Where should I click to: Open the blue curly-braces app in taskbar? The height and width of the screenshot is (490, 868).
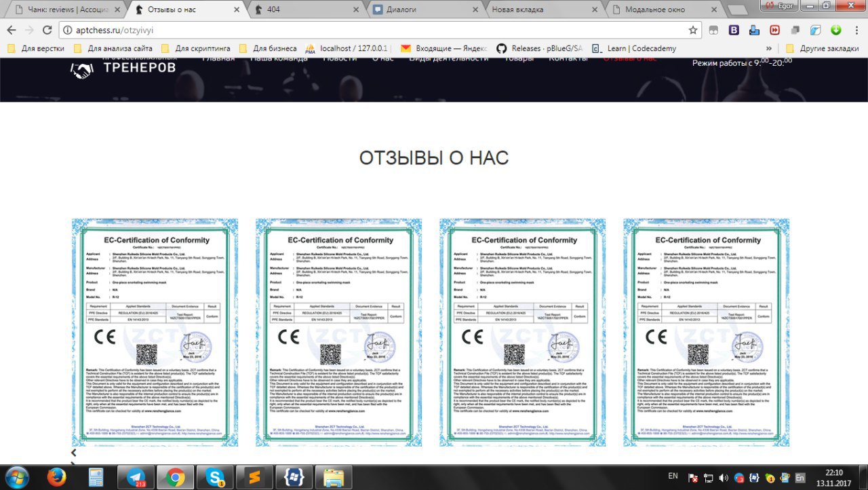point(294,478)
